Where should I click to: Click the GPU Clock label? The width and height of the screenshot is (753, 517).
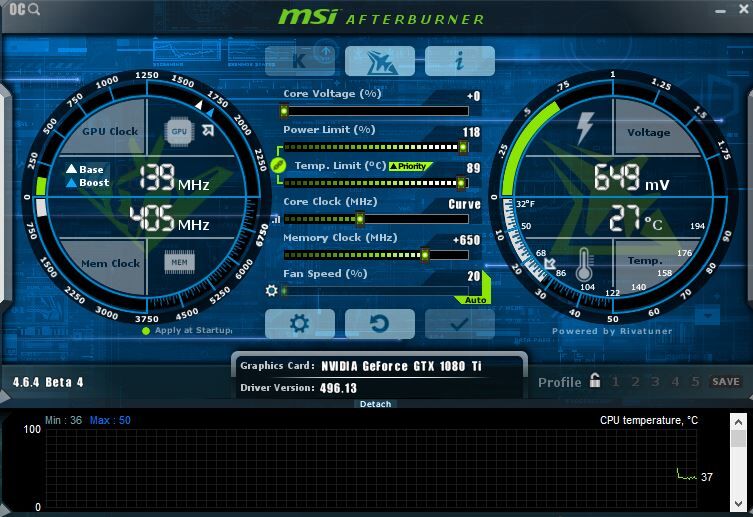[x=110, y=131]
